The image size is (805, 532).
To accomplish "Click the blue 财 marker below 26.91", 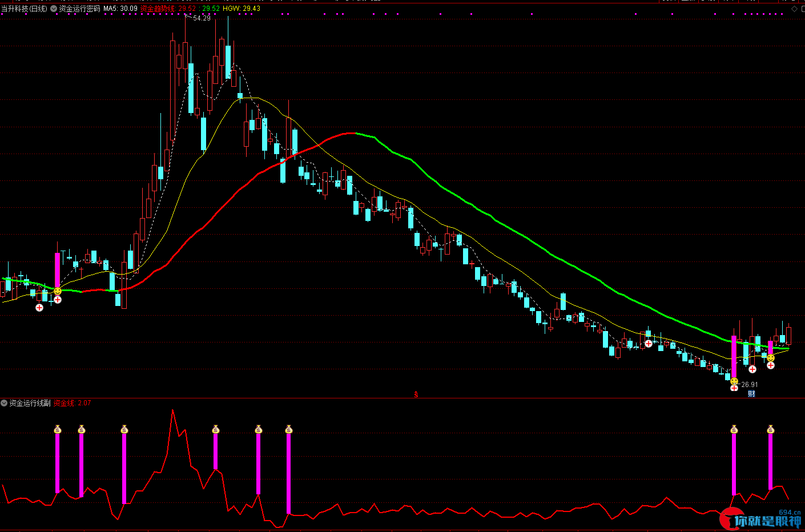I will pos(751,394).
